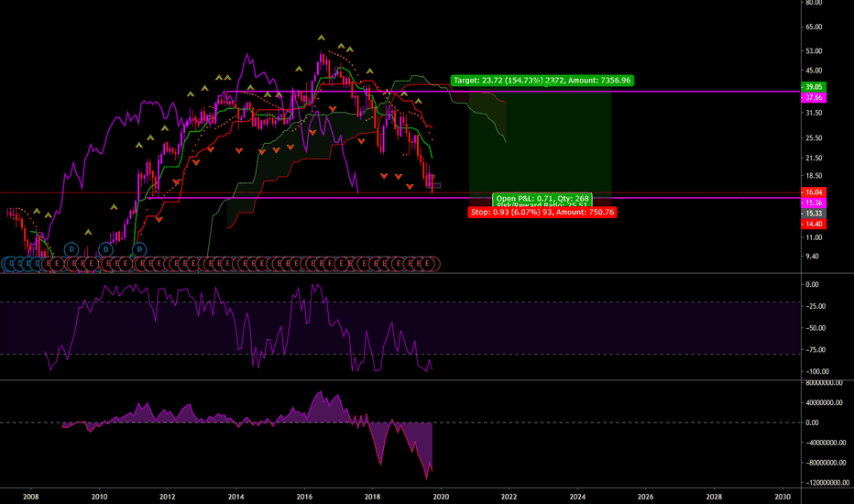Click the 2026 label on the time axis
This screenshot has width=854, height=504.
tap(645, 497)
